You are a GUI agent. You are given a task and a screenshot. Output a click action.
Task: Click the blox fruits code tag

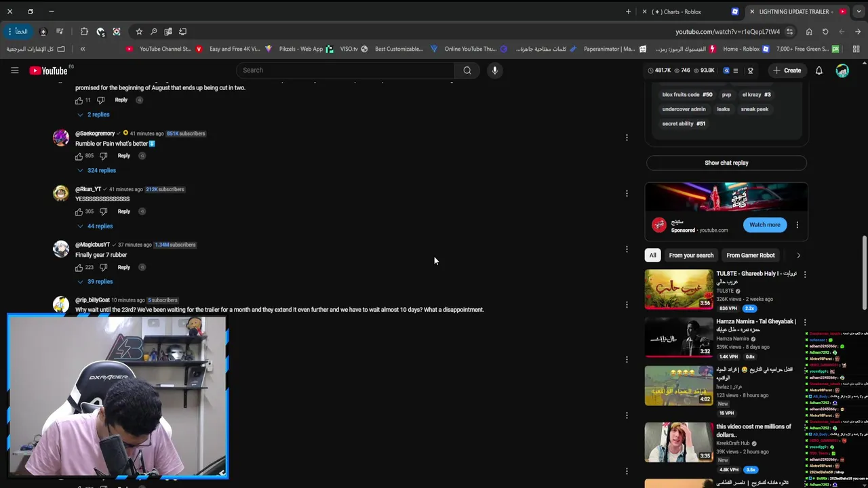pos(687,95)
